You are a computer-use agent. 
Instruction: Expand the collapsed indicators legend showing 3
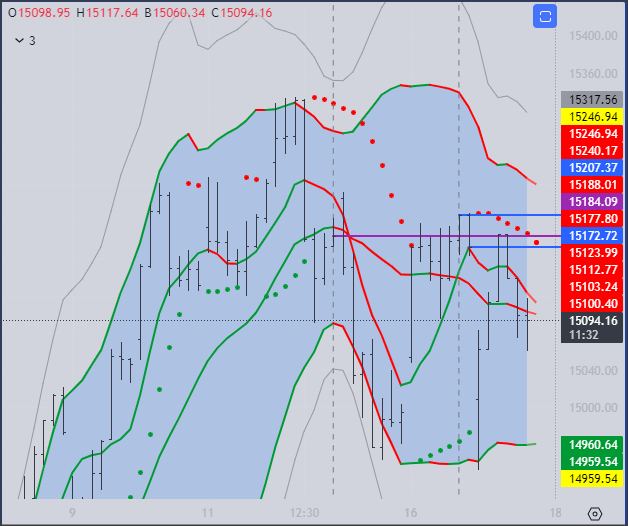pyautogui.click(x=26, y=40)
